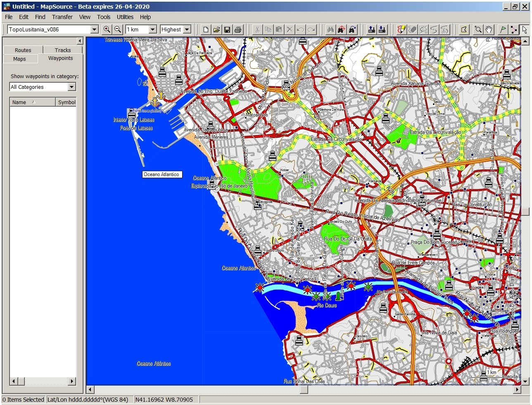Click waypoint list scroll left arrow

tap(14, 381)
